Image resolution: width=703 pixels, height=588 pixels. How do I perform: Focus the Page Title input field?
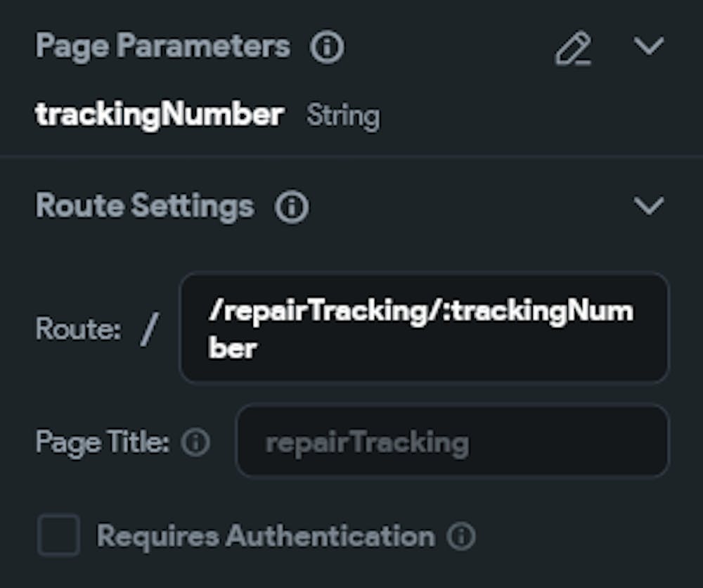pos(451,442)
